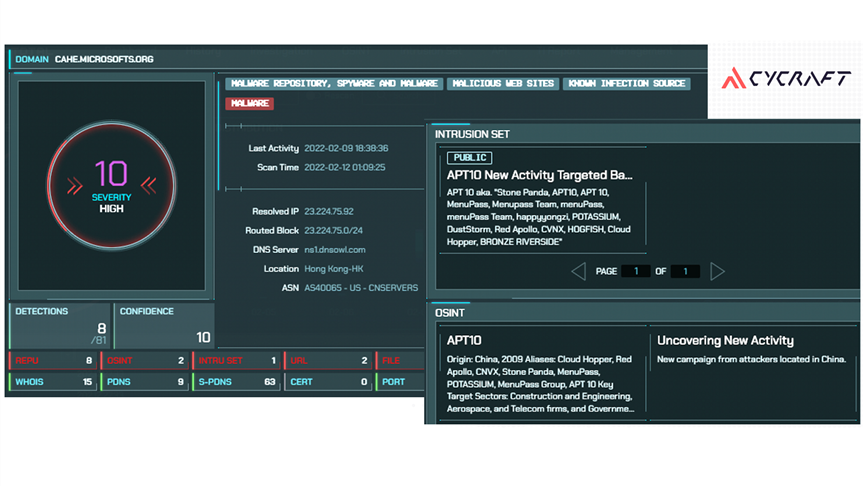Image resolution: width=864 pixels, height=486 pixels.
Task: Click the next page arrow in Intrusion Set
Action: [717, 271]
